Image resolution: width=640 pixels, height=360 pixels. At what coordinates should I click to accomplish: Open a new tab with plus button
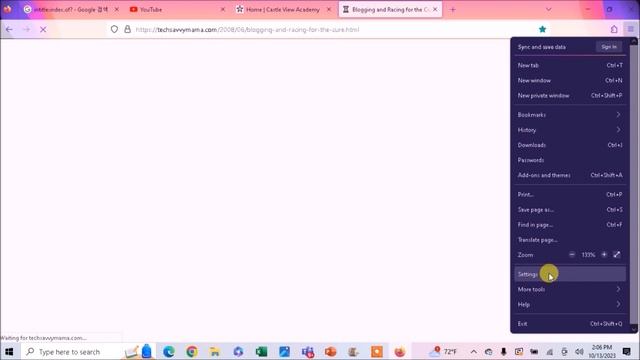click(453, 9)
